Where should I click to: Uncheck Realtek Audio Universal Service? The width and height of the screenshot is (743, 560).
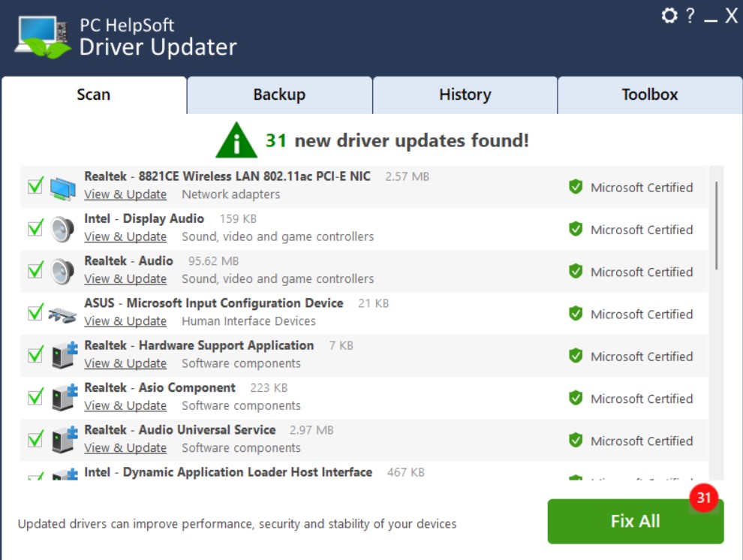tap(35, 438)
